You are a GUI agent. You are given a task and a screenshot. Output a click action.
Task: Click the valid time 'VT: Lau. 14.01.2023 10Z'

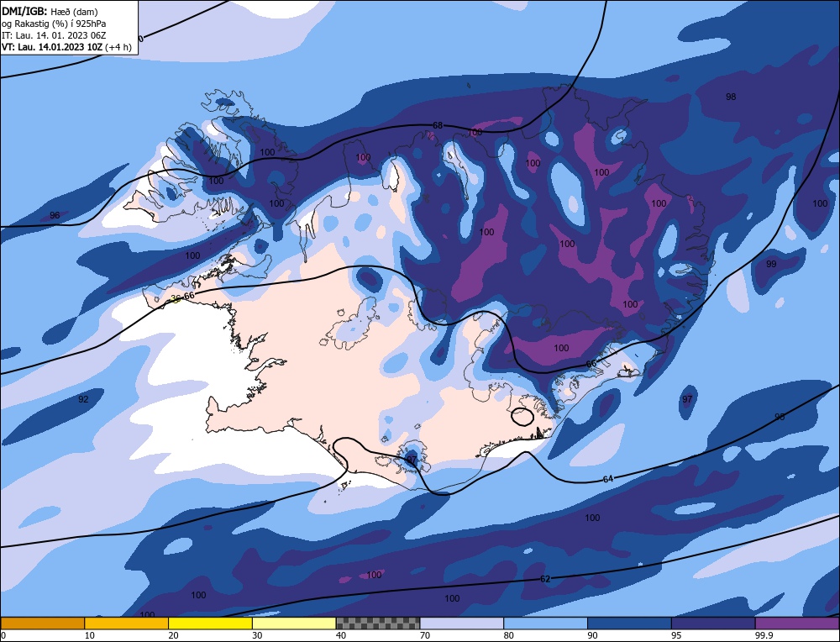(x=52, y=46)
